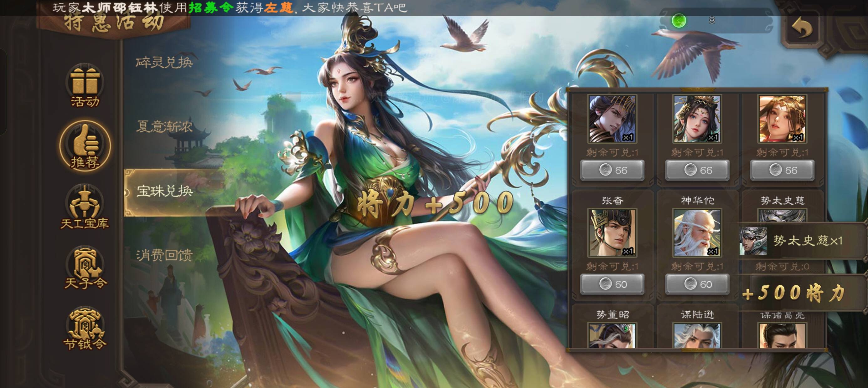This screenshot has height=388, width=868.
Task: Redeem middle top-row heroine for 66
Action: 697,170
